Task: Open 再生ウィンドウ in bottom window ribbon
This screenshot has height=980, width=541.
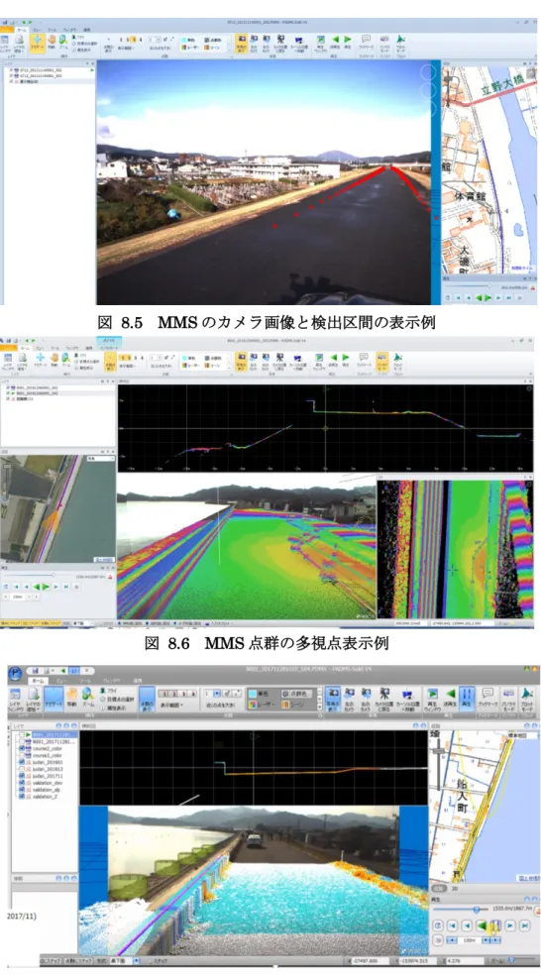Action: tap(432, 700)
